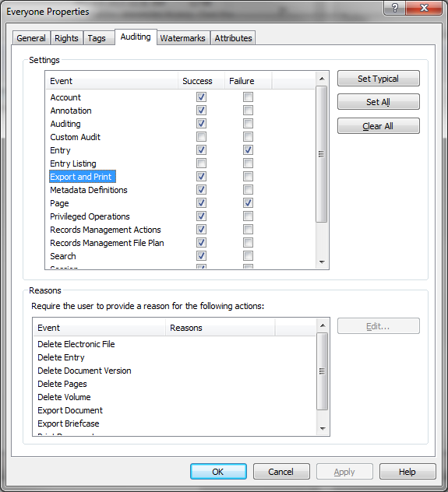Toggle Entry Listing Success checkbox
Image resolution: width=448 pixels, height=492 pixels.
pos(201,163)
